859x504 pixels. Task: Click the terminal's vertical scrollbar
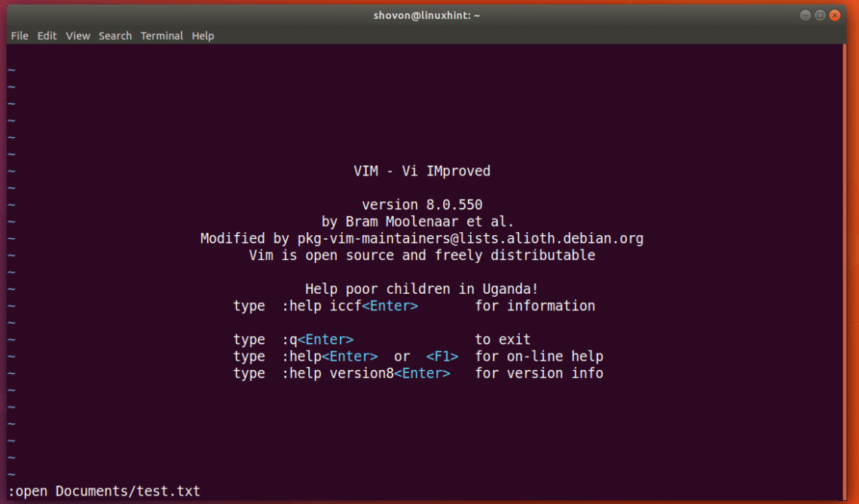(844, 272)
